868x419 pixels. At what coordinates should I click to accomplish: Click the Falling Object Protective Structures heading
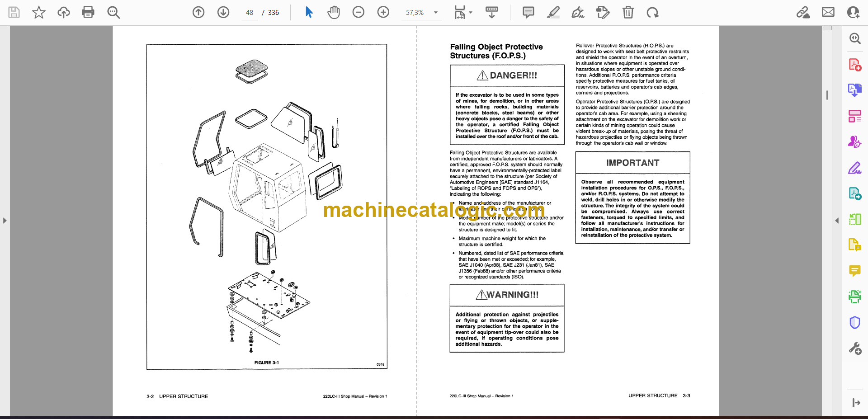click(x=496, y=51)
